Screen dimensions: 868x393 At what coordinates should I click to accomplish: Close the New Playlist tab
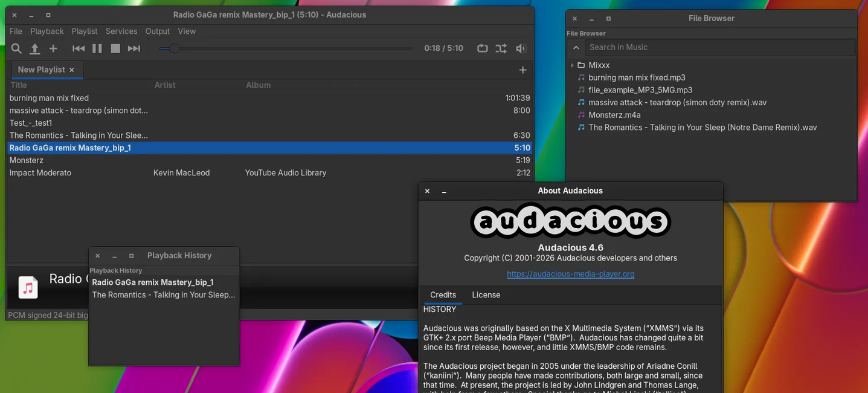pos(72,70)
